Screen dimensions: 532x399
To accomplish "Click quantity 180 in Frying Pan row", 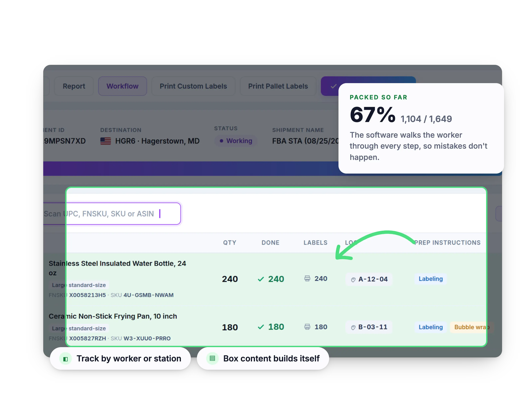I will [x=230, y=327].
